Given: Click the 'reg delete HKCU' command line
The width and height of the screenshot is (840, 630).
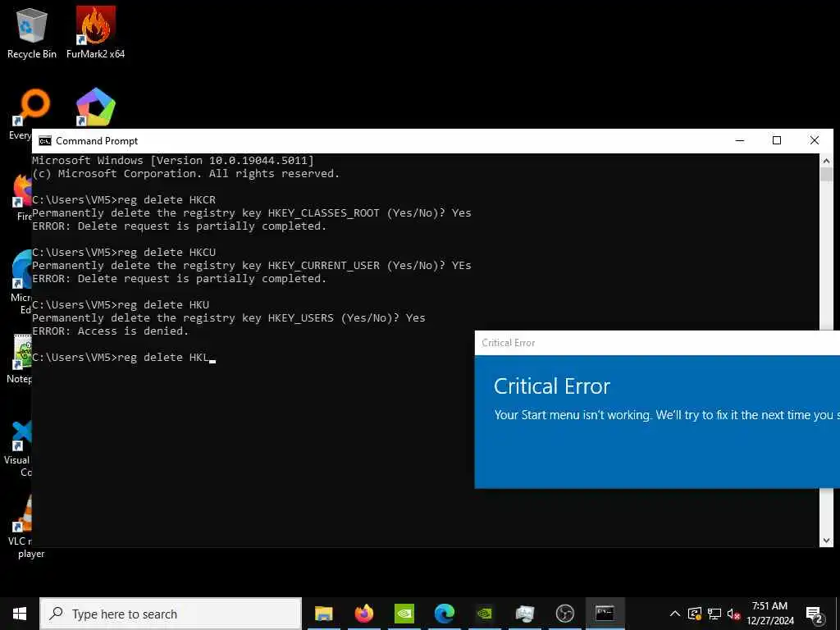Looking at the screenshot, I should 124,253.
